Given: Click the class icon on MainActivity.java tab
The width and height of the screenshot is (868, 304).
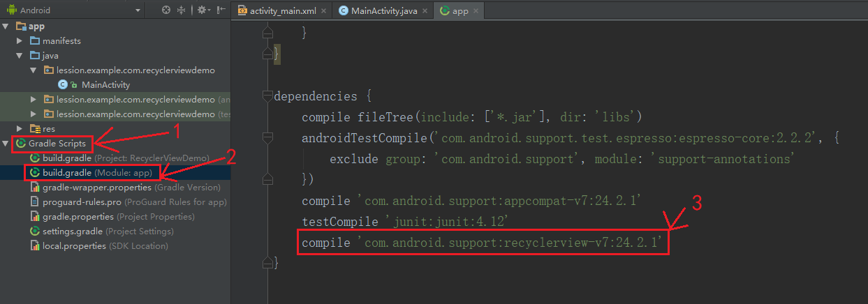Looking at the screenshot, I should [344, 11].
